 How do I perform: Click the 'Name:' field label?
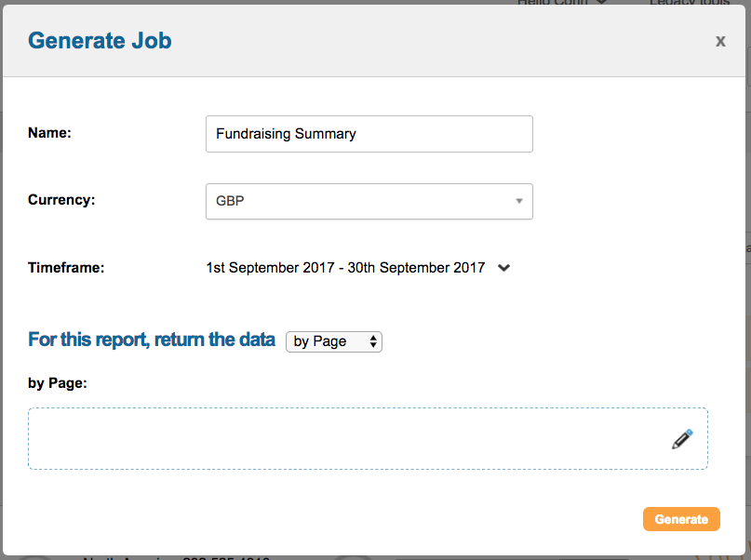click(x=50, y=133)
